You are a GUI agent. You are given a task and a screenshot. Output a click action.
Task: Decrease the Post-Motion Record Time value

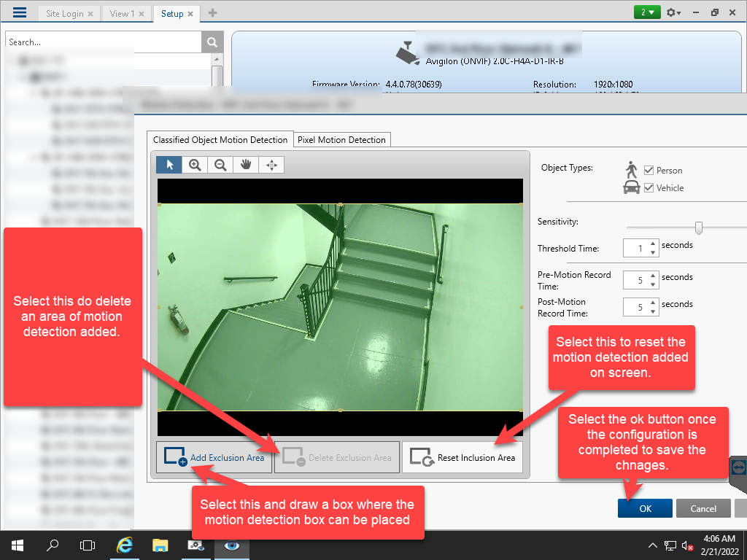pos(653,311)
